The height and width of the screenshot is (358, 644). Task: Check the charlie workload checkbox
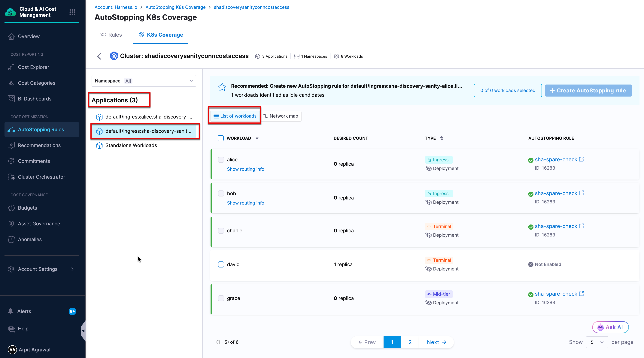tap(221, 230)
